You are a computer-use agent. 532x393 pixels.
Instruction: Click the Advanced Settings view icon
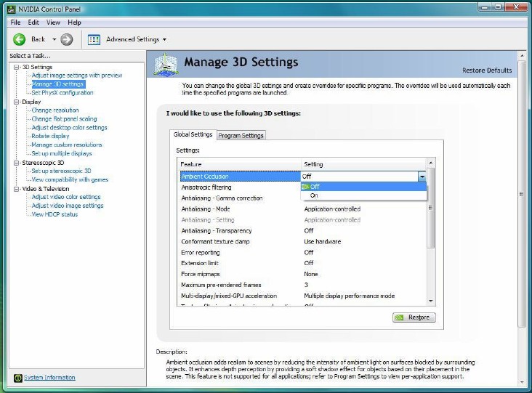coord(94,39)
